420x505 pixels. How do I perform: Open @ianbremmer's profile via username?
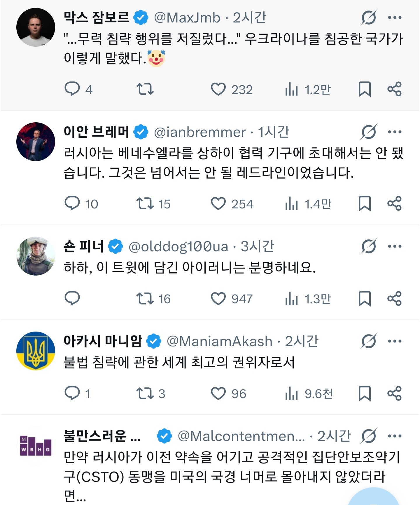199,132
